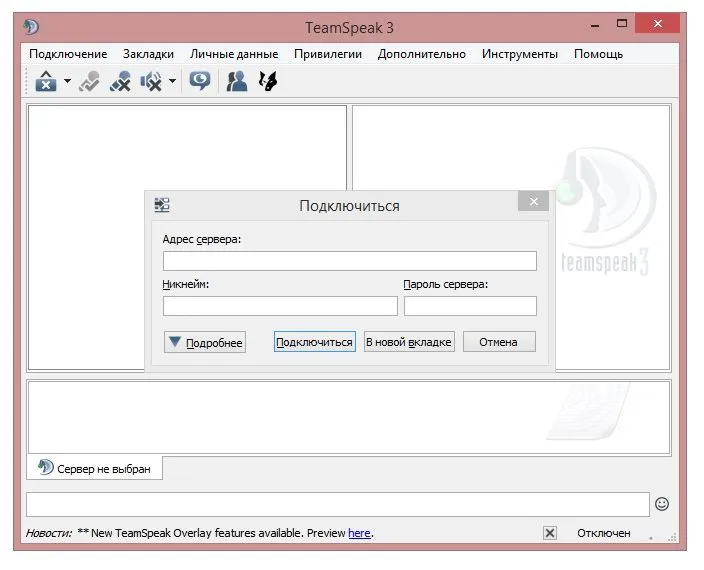Open the Инструменты menu
The image size is (704, 570).
519,54
